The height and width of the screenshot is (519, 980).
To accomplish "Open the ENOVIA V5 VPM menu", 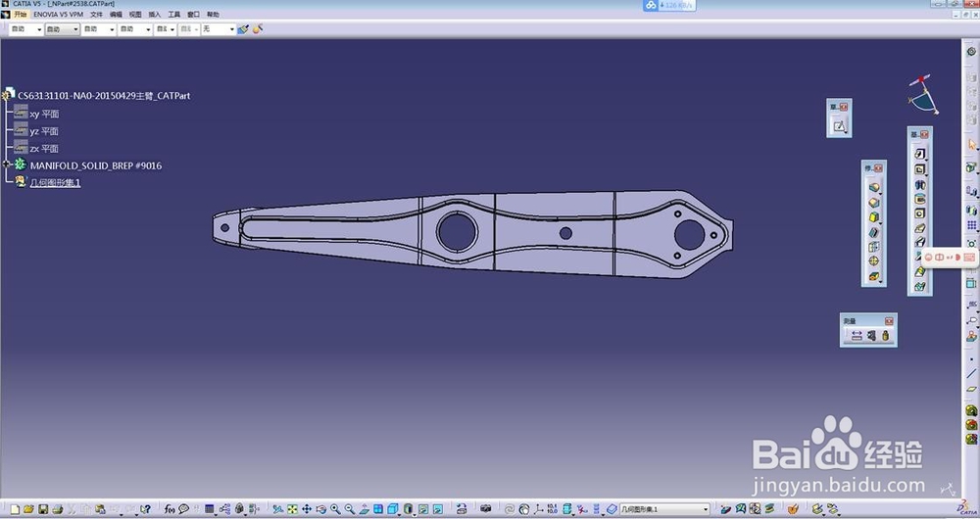I will (x=58, y=15).
